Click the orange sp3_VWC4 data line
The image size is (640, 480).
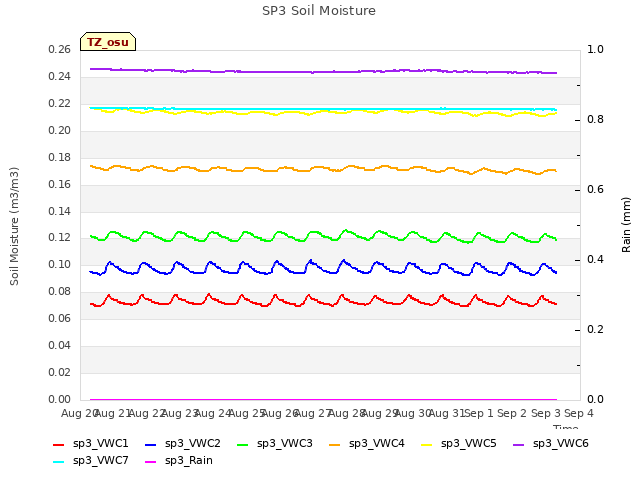click(x=322, y=169)
